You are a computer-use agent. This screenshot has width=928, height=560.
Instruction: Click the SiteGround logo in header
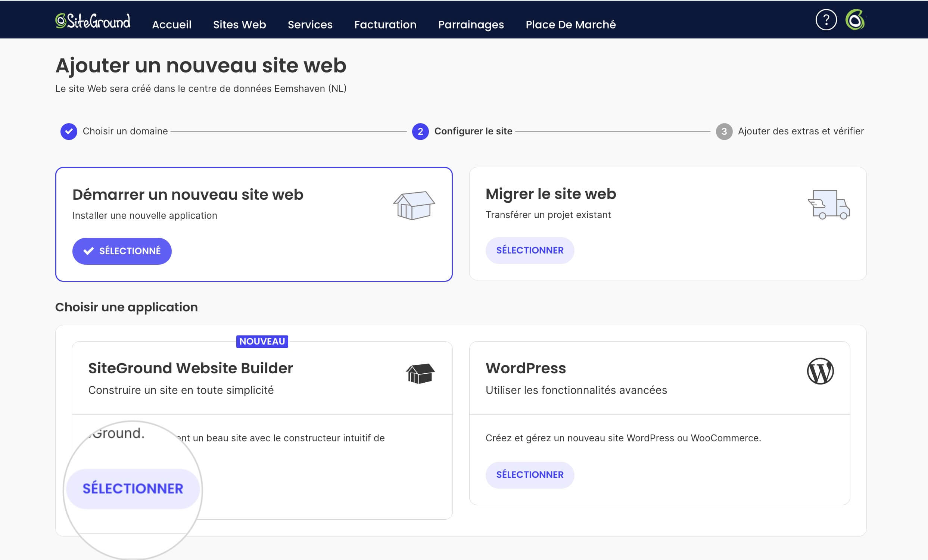93,21
